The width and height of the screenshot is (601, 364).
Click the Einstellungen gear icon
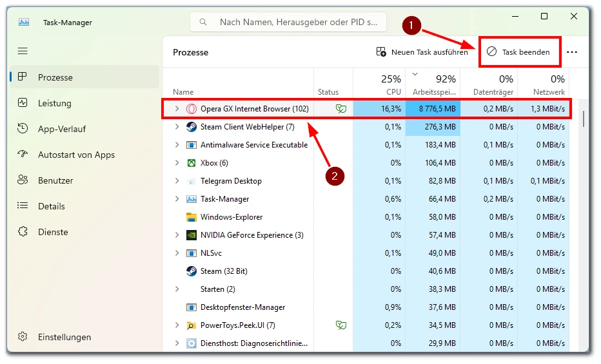[x=23, y=336]
